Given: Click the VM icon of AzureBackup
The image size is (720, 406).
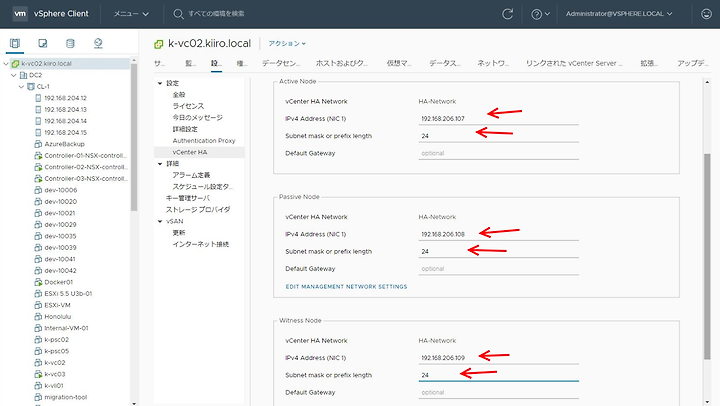Looking at the screenshot, I should 38,144.
